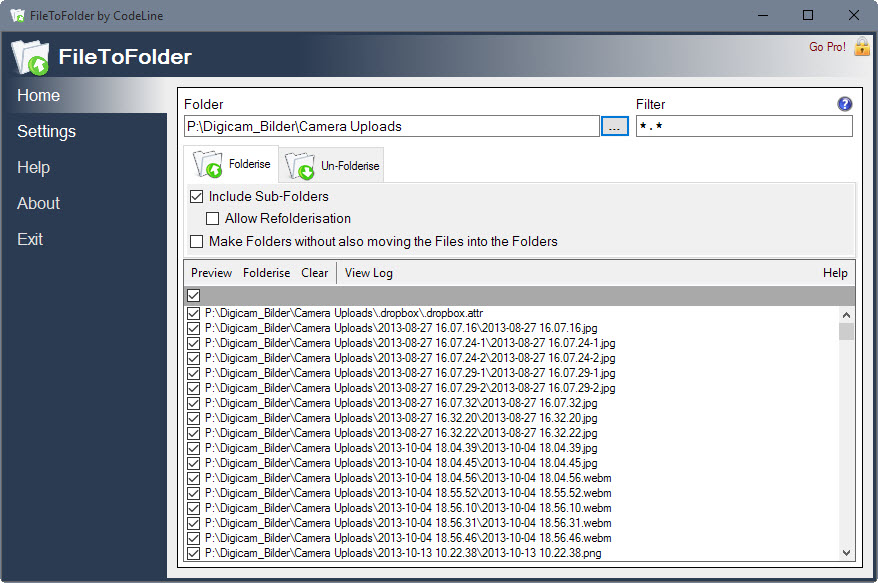Select the 2013-10-04 18.56.31.webm file path
This screenshot has width=878, height=583.
point(408,523)
